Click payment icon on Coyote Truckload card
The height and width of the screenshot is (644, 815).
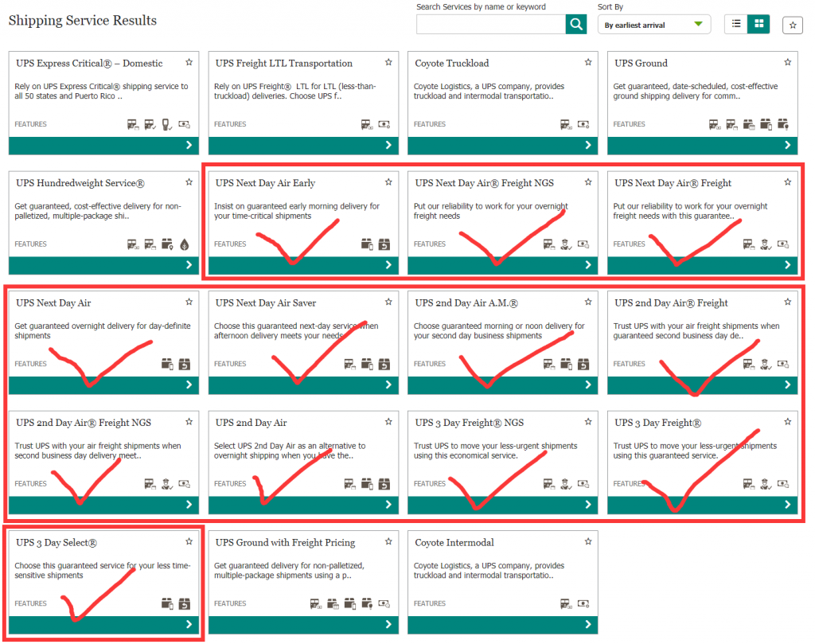(583, 124)
